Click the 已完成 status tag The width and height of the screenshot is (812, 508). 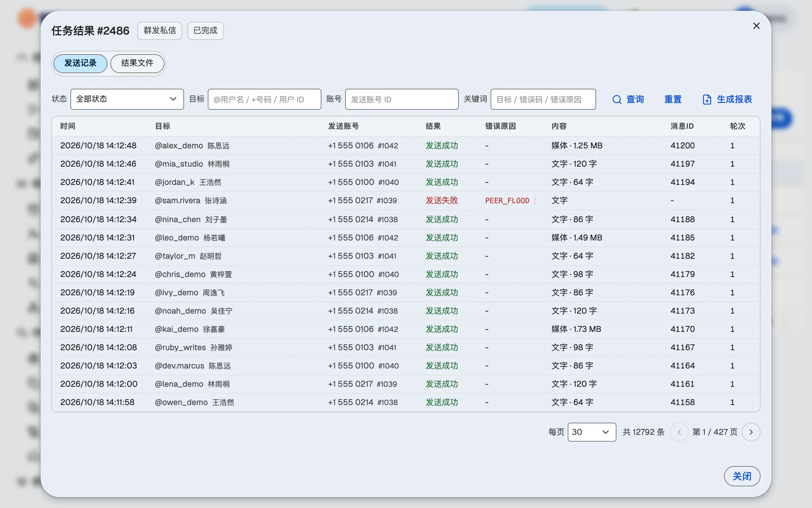[x=205, y=31]
